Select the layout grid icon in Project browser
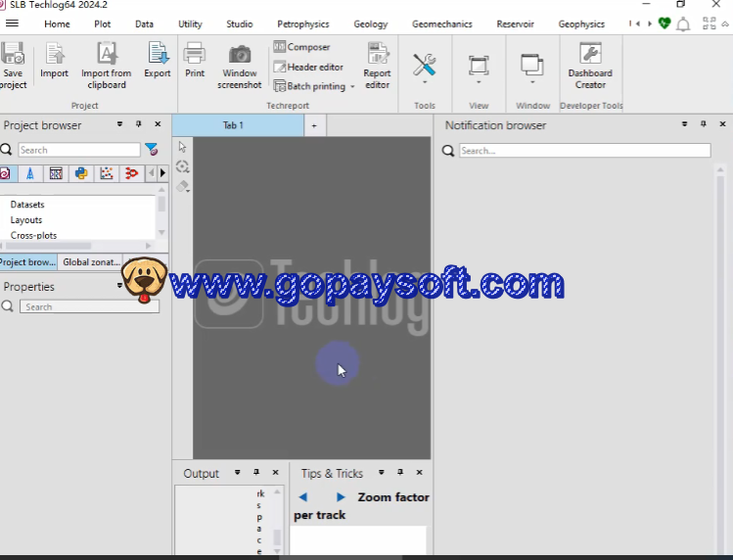This screenshot has width=733, height=560. point(56,173)
